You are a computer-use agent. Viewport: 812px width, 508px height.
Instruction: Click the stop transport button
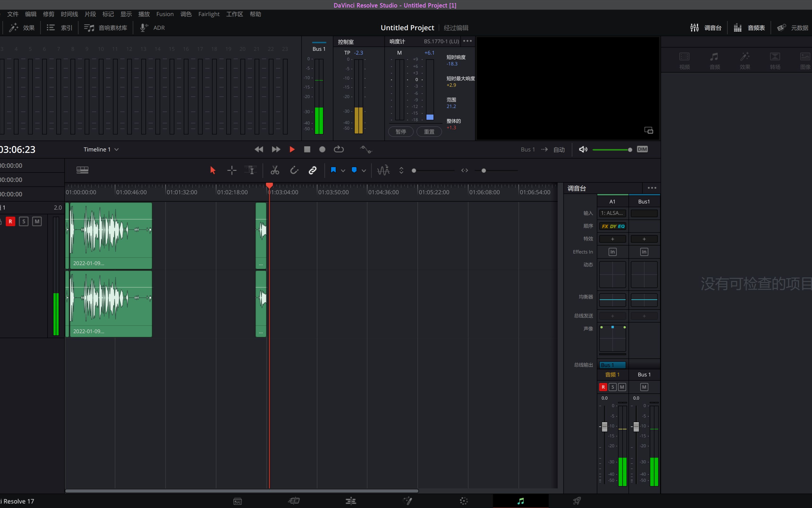pyautogui.click(x=307, y=149)
